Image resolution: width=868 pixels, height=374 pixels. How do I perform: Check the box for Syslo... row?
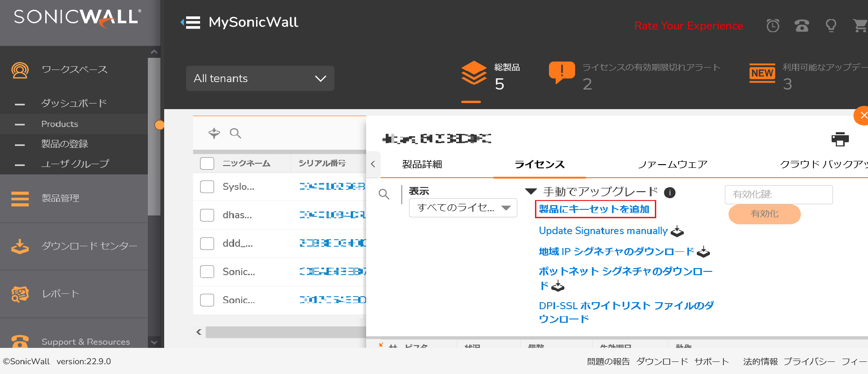pyautogui.click(x=207, y=187)
